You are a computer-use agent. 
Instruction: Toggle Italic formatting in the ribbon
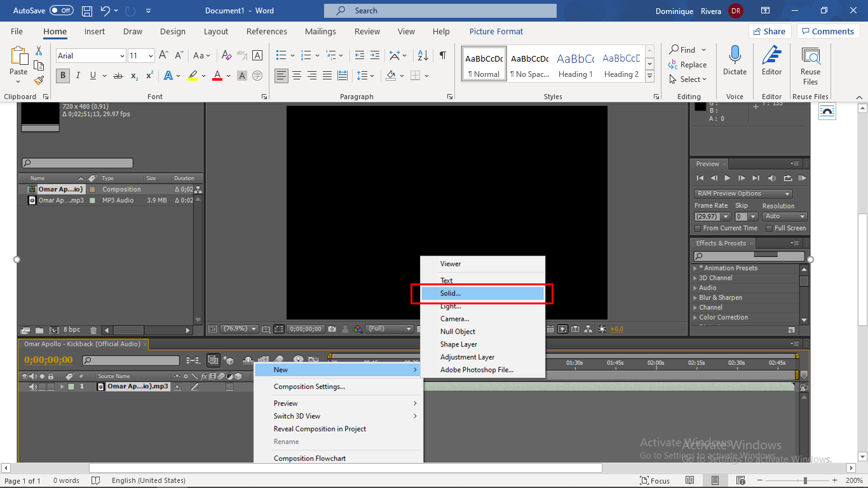point(78,76)
